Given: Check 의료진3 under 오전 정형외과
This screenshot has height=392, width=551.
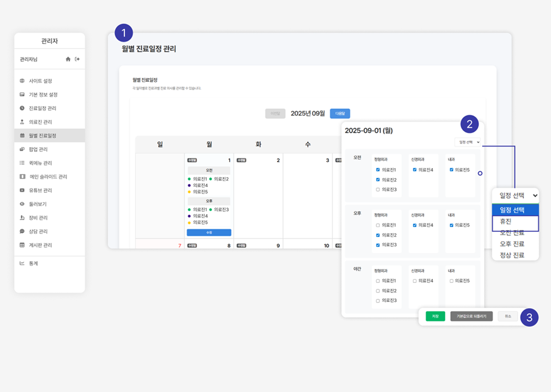Looking at the screenshot, I should coord(378,190).
